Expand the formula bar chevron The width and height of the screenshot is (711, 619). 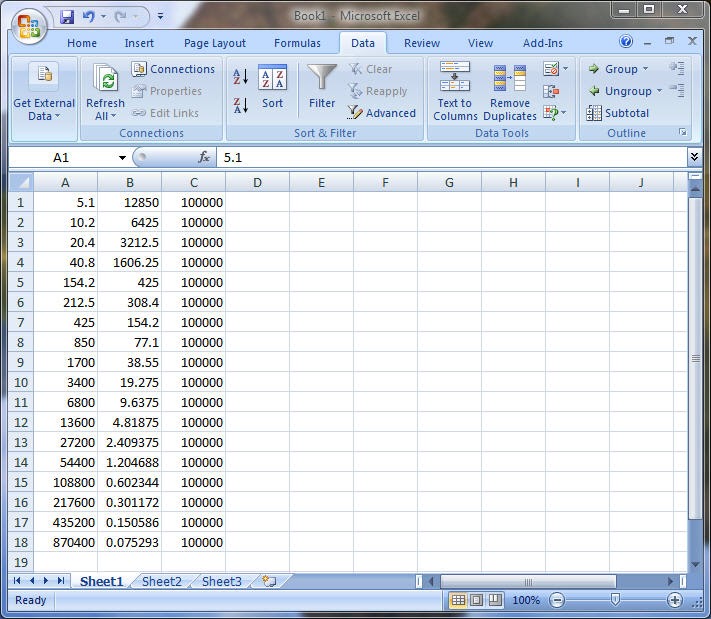(694, 157)
